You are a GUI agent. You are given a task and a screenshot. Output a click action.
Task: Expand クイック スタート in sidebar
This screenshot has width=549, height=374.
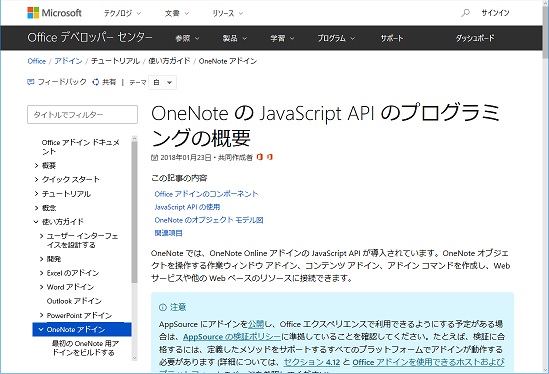tap(36, 179)
